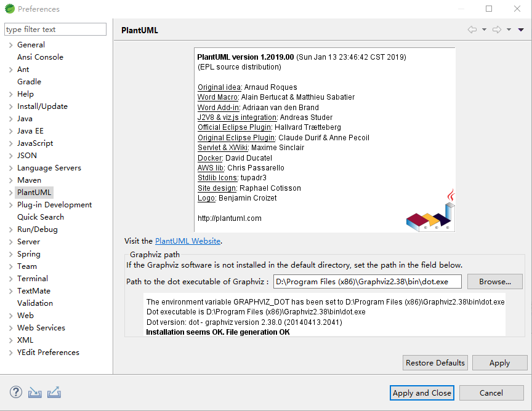This screenshot has width=532, height=411.
Task: Click Restore Defaults button
Action: [x=435, y=363]
